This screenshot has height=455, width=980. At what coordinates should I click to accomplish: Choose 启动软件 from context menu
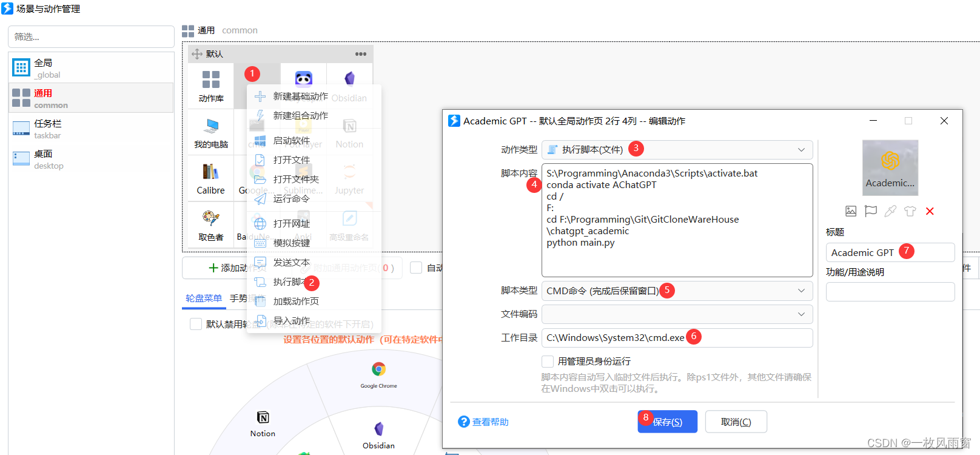314,141
